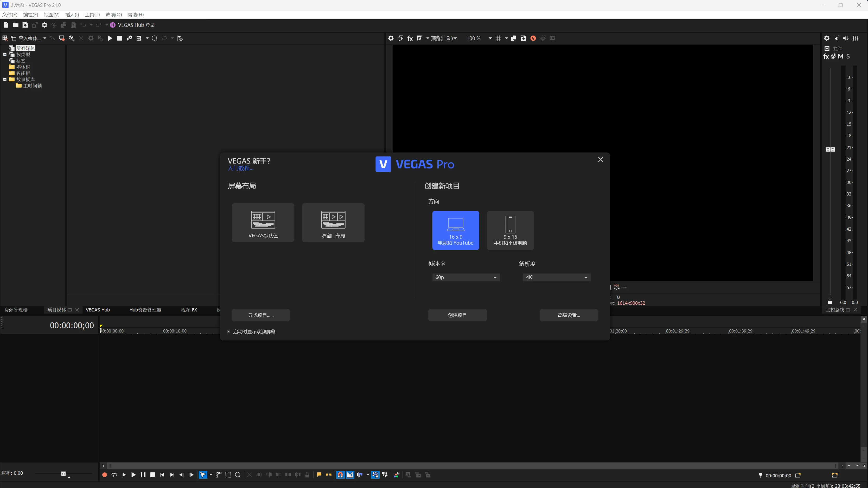The image size is (868, 488).
Task: Open the 工具(T) menu
Action: point(92,15)
